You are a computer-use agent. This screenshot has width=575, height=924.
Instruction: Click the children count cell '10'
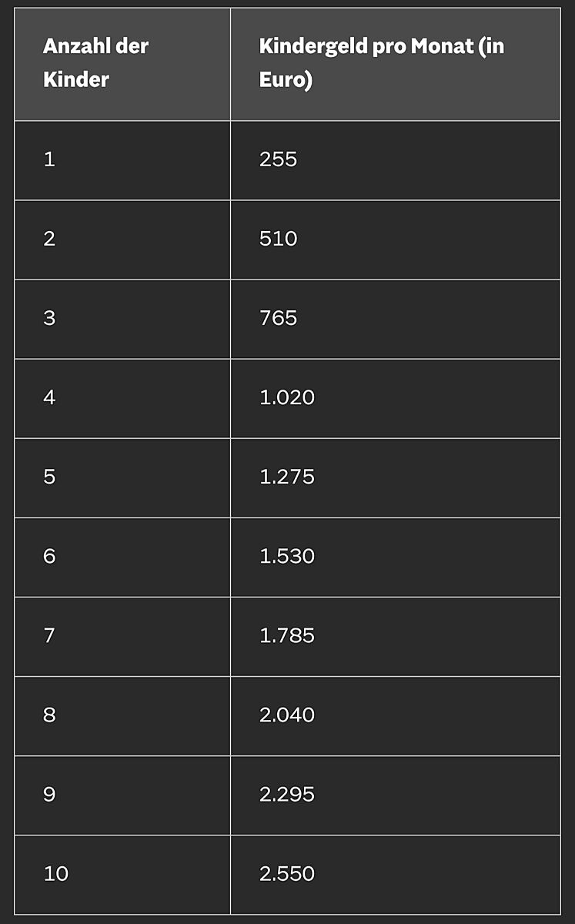56,873
